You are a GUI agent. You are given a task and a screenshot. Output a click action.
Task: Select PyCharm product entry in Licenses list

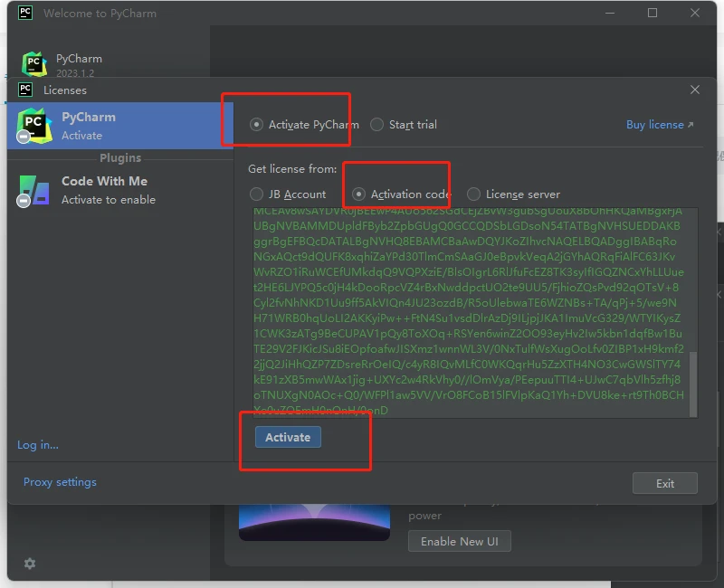click(x=120, y=126)
